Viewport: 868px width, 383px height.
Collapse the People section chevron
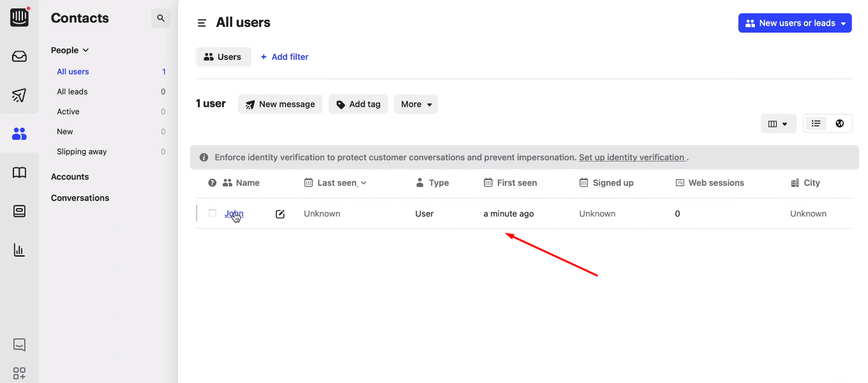pyautogui.click(x=87, y=50)
